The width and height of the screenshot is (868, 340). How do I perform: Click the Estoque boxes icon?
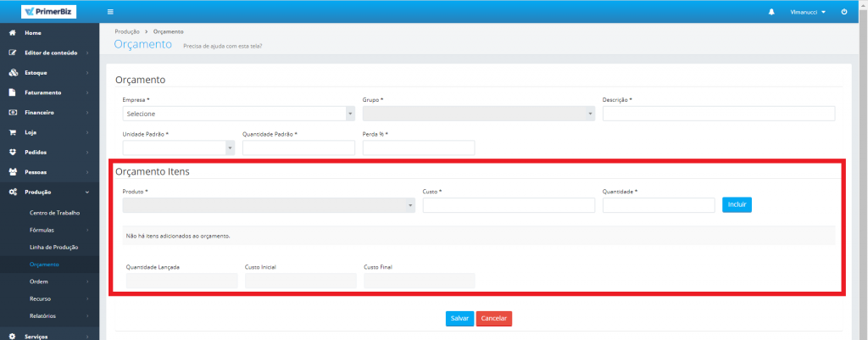14,73
